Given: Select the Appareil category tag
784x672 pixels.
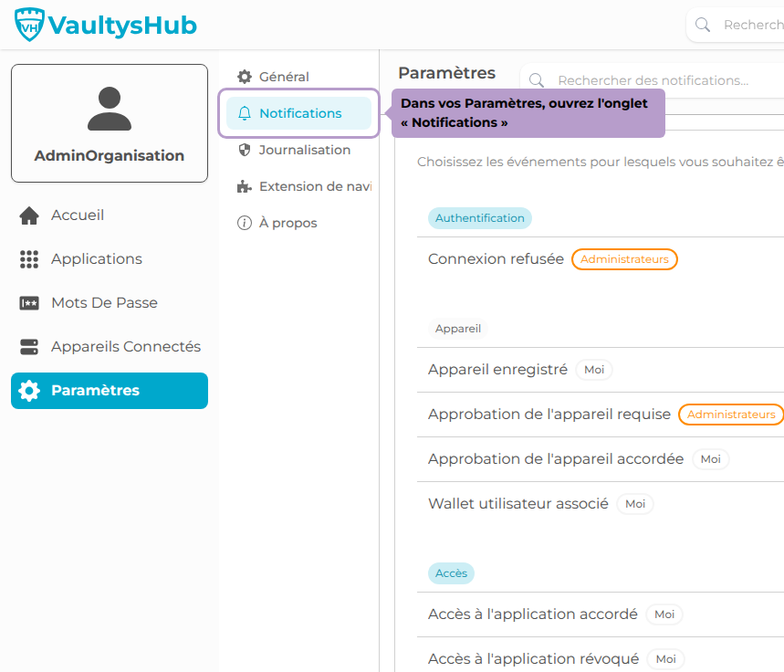Looking at the screenshot, I should point(458,329).
